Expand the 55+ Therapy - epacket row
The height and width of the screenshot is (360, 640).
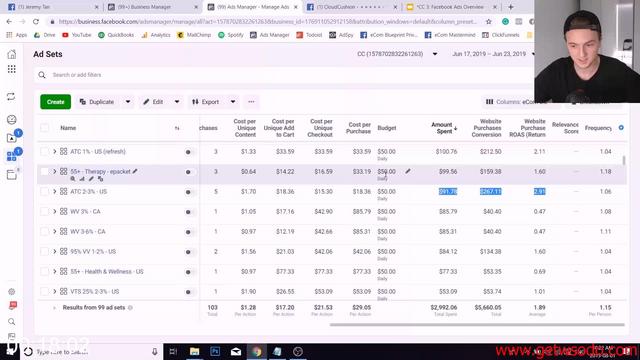(55, 171)
